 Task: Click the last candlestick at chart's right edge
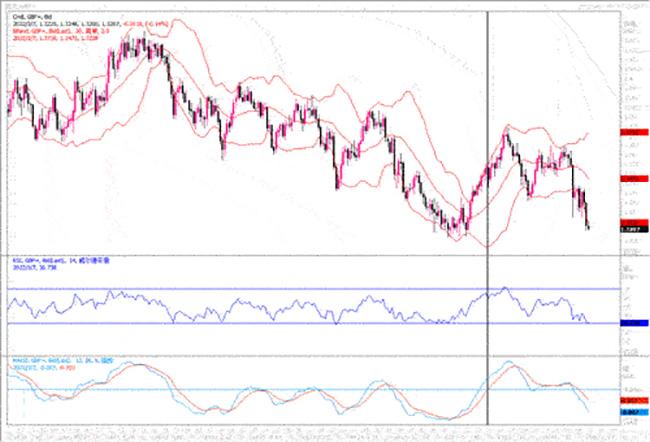(x=588, y=220)
